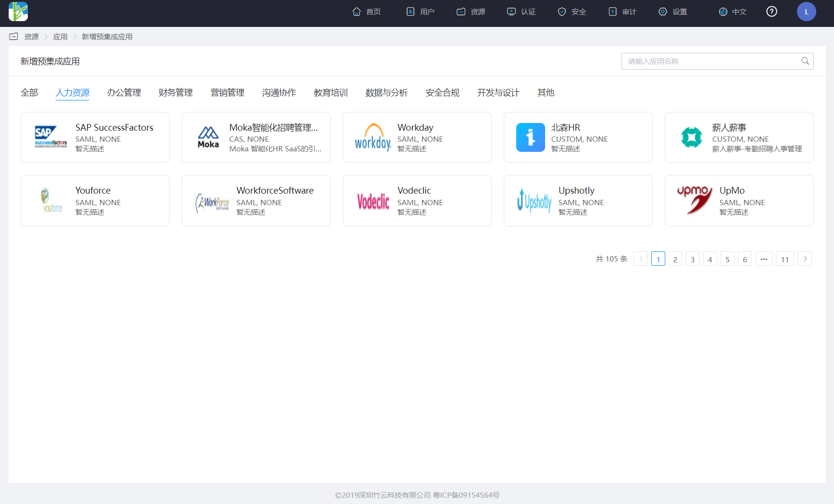Image resolution: width=834 pixels, height=504 pixels.
Task: Open the Upshotly title text
Action: 576,190
